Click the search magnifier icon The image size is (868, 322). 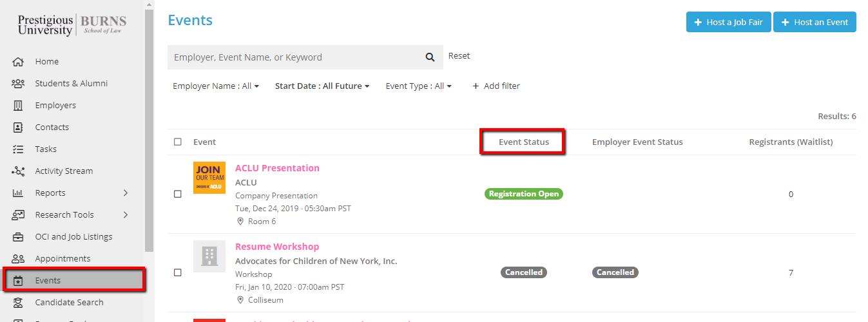point(430,57)
